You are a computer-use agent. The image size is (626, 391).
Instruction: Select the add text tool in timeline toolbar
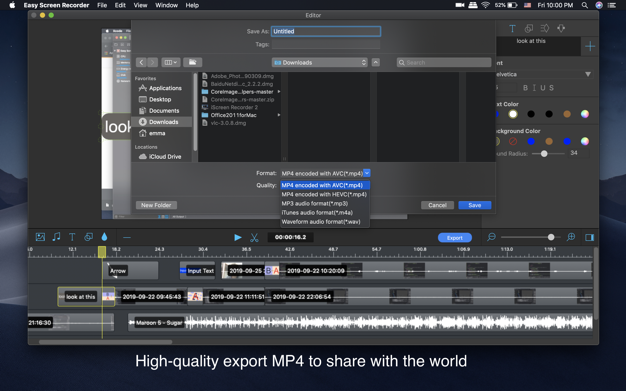(72, 237)
